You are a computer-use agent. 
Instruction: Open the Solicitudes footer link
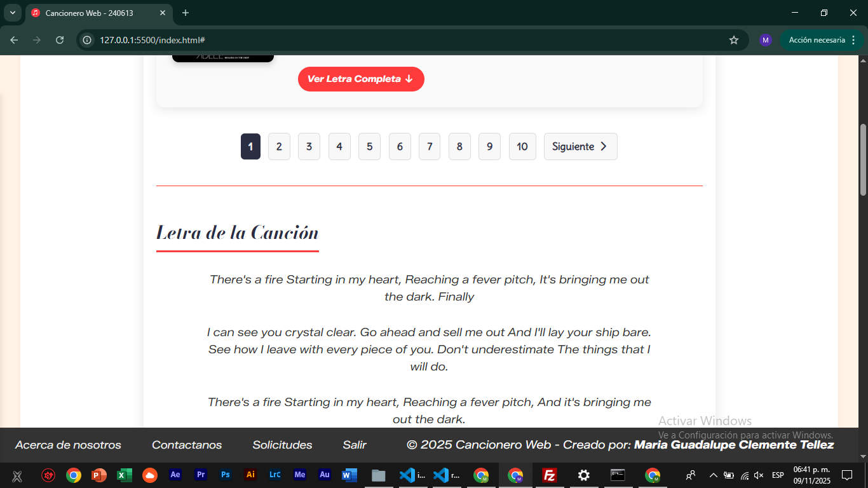(282, 445)
